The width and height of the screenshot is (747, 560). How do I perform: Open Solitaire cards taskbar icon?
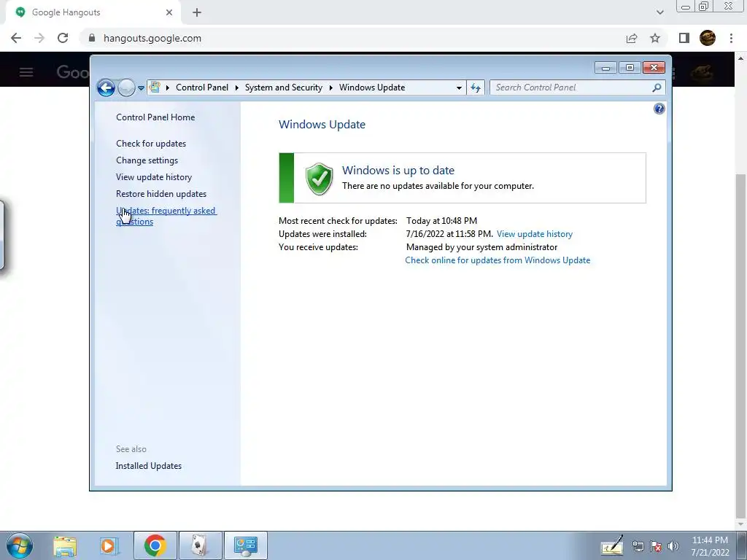coord(200,545)
